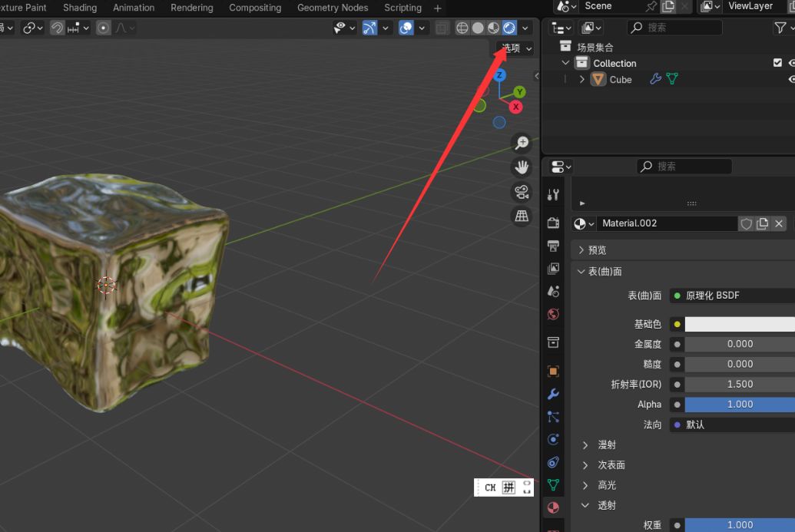Viewport: 795px width, 532px height.
Task: Open Modifiers tab wrench icon in properties
Action: point(552,395)
